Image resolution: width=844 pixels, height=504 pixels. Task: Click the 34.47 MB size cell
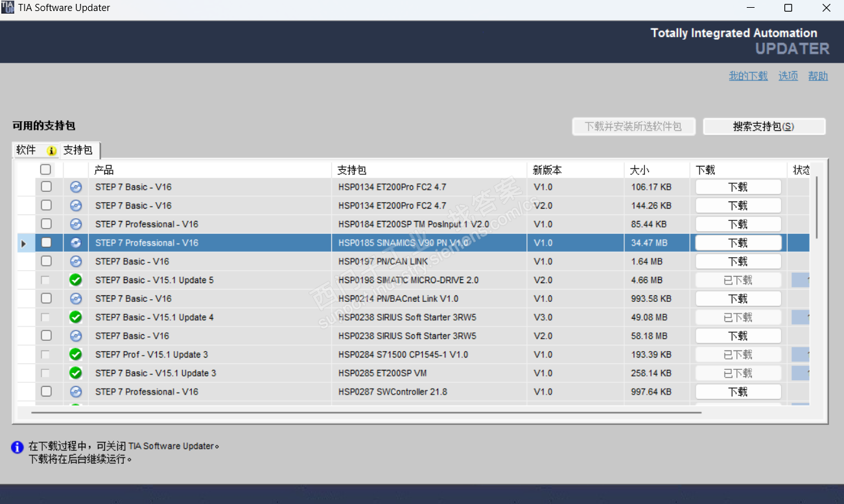click(657, 243)
